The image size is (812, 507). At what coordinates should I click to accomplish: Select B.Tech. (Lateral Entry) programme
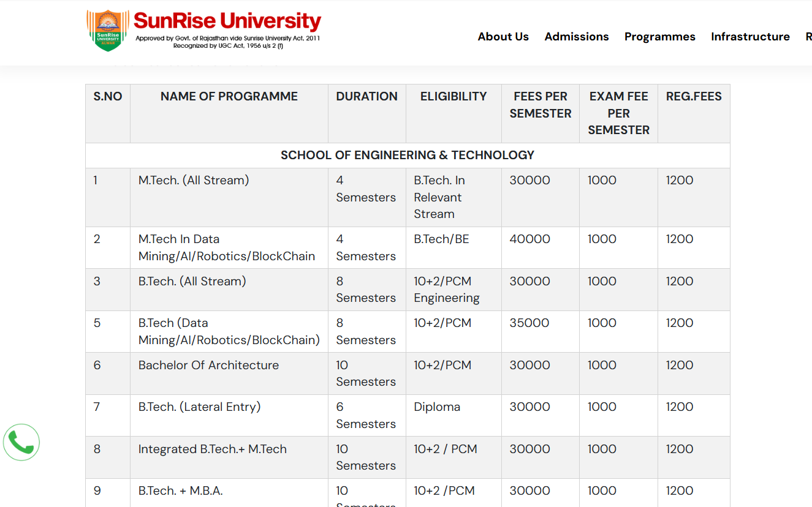click(x=199, y=407)
